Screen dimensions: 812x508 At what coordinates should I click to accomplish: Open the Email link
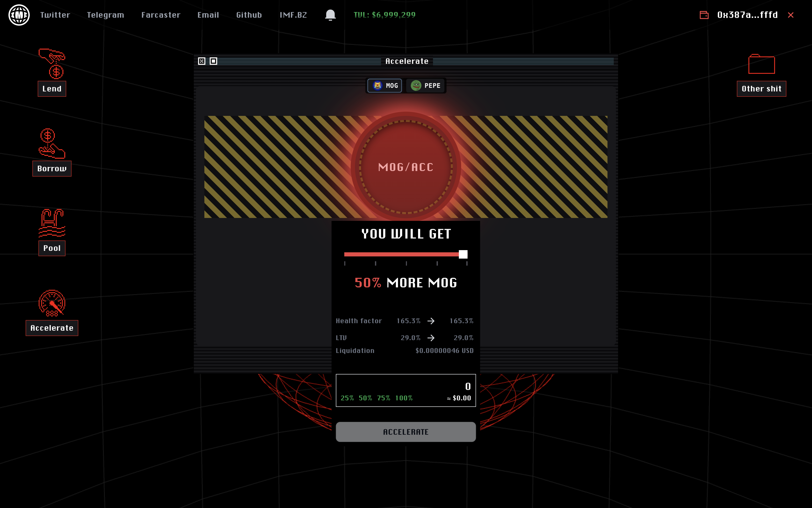tap(208, 15)
